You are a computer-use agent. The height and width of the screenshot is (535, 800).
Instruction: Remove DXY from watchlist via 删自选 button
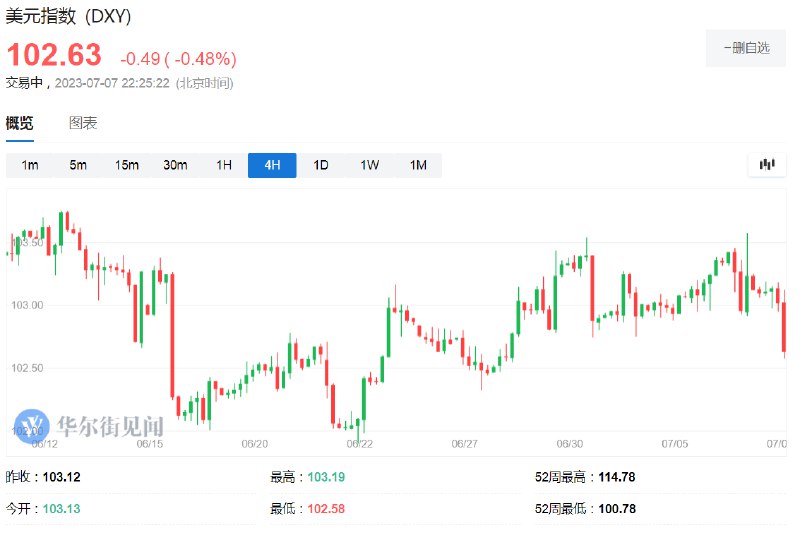[746, 48]
